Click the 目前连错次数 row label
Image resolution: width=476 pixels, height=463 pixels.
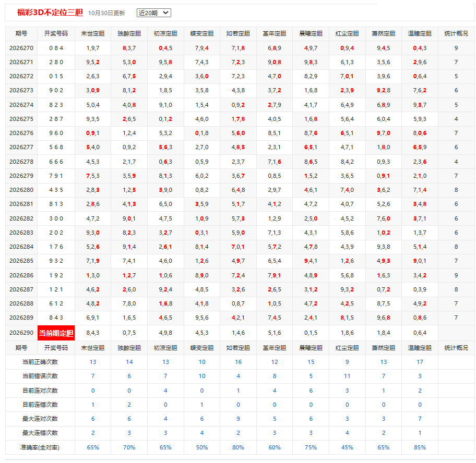point(40,405)
